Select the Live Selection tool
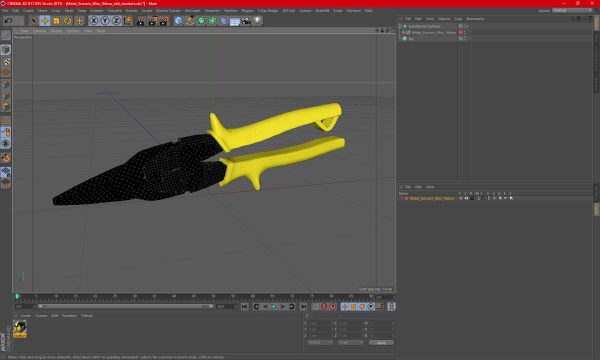Screen dimensions: 600x360 [x=34, y=21]
